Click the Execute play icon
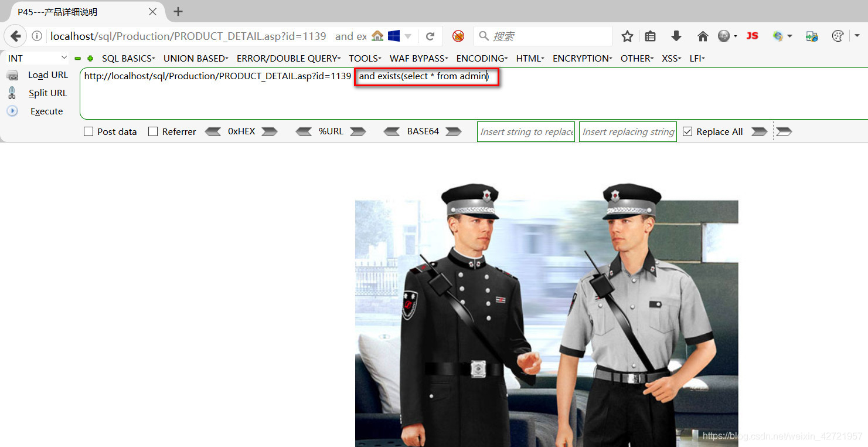 pyautogui.click(x=12, y=111)
